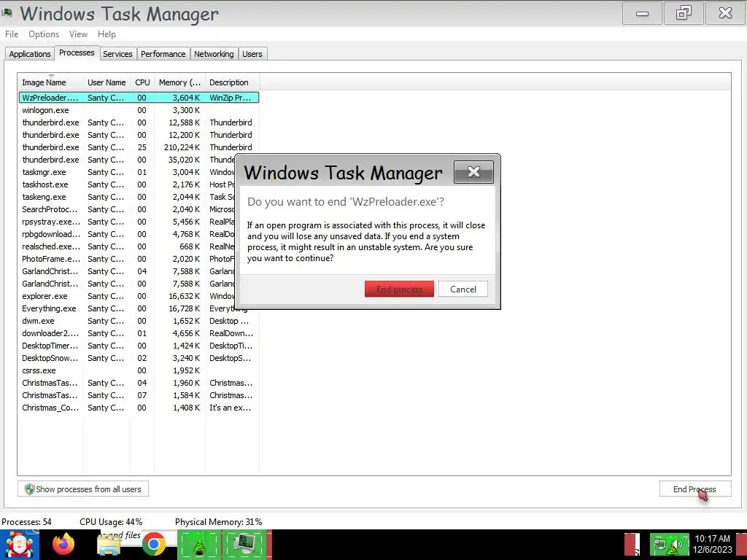Select ChristmasTas... row with CPU 07
Viewport: 747px width, 560px height.
point(139,394)
